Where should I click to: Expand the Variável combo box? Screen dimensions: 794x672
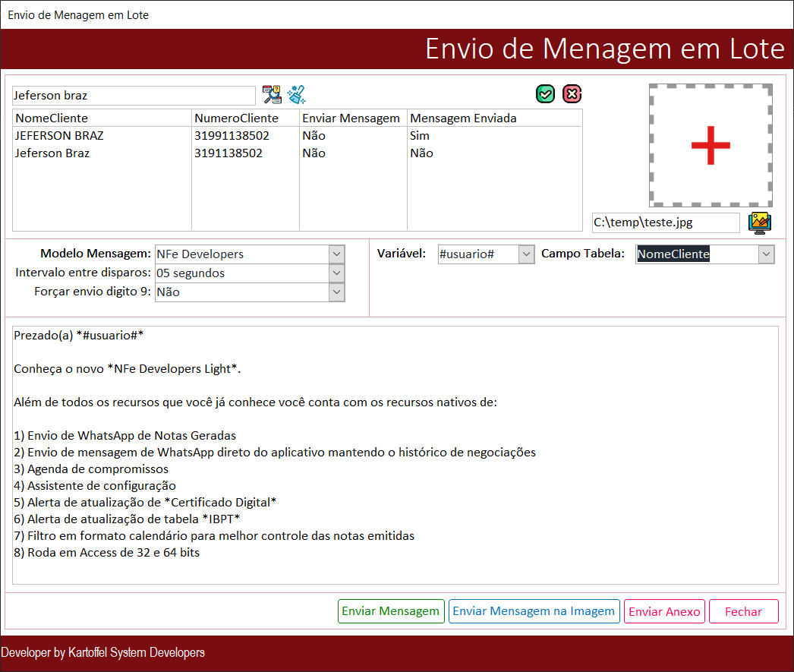(527, 254)
